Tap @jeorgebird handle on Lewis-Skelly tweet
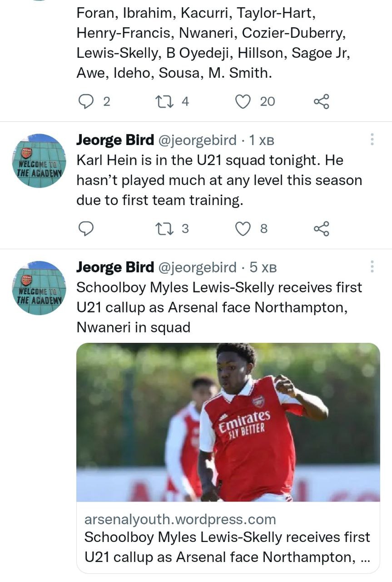Image resolution: width=392 pixels, height=582 pixels. coord(197,268)
